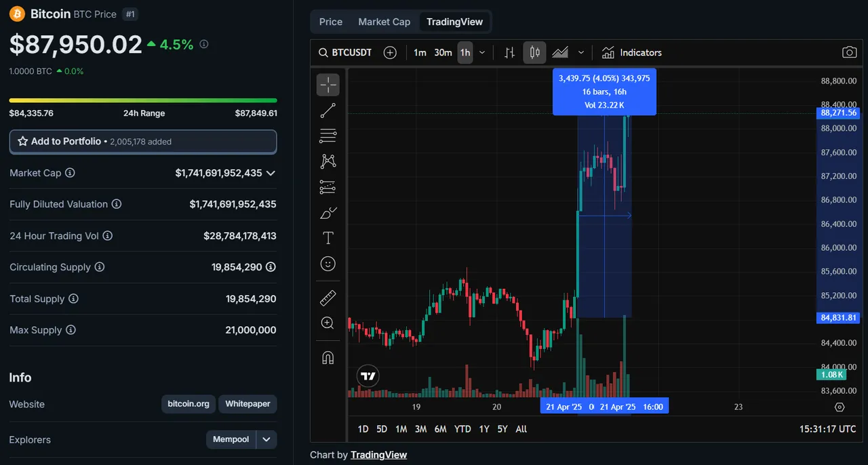
Task: Set the chart range to YTD
Action: (x=462, y=429)
